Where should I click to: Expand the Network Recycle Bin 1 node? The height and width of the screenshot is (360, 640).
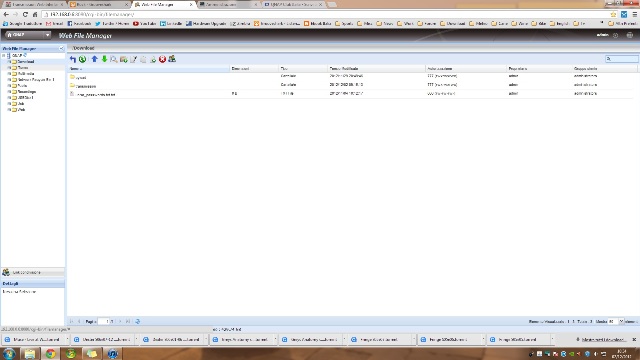(x=9, y=80)
